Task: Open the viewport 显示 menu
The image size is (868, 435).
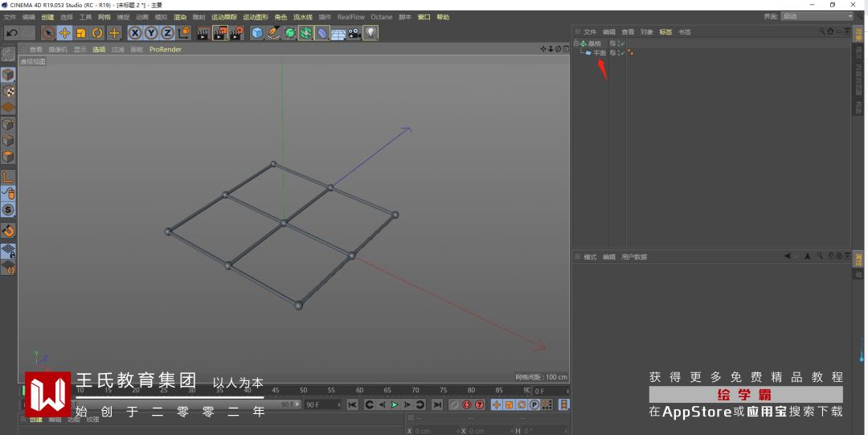Action: tap(80, 50)
